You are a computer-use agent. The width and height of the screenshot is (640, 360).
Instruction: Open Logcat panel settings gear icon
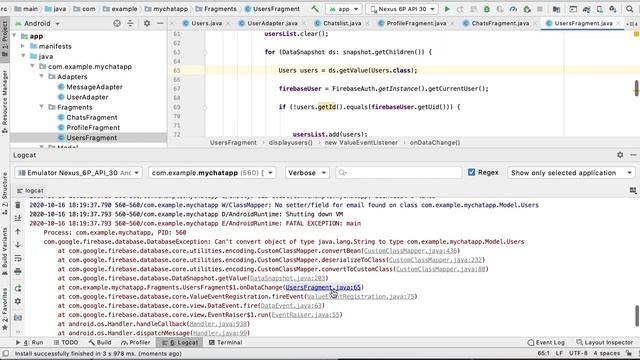(x=620, y=155)
